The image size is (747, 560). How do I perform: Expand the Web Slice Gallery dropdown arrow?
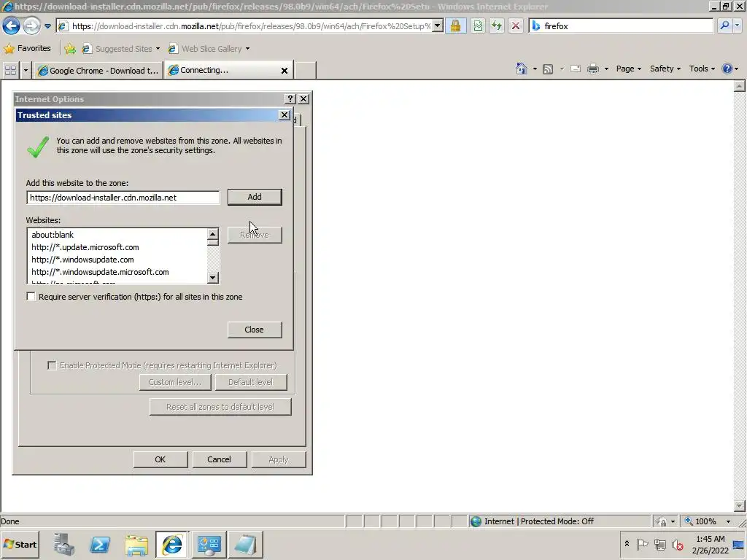pyautogui.click(x=247, y=49)
